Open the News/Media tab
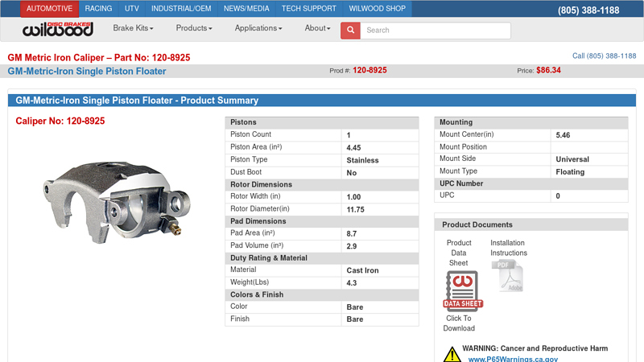The height and width of the screenshot is (362, 644). click(246, 9)
